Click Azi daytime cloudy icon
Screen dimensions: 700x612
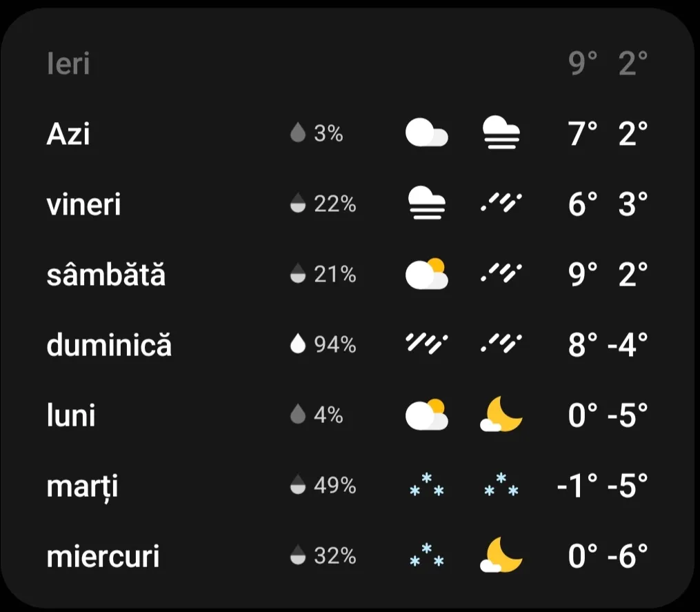(x=426, y=133)
